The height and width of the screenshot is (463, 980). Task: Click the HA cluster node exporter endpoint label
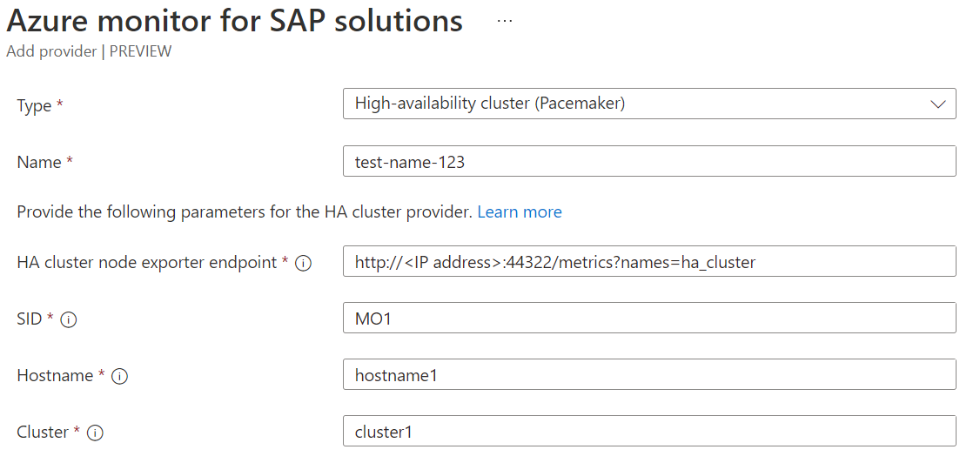pyautogui.click(x=147, y=263)
